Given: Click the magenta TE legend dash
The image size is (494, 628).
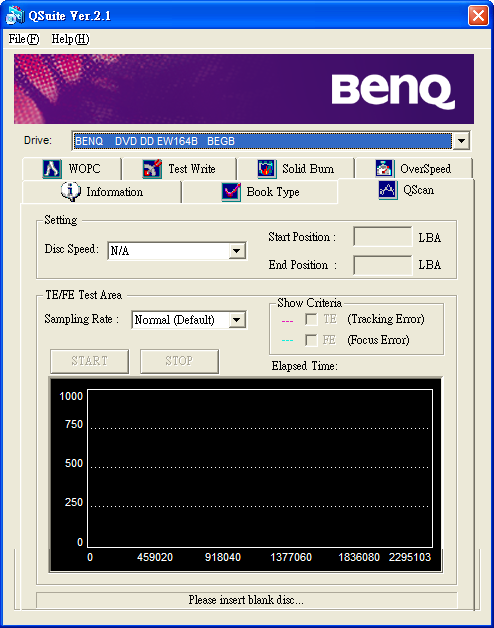Looking at the screenshot, I should click(x=287, y=321).
